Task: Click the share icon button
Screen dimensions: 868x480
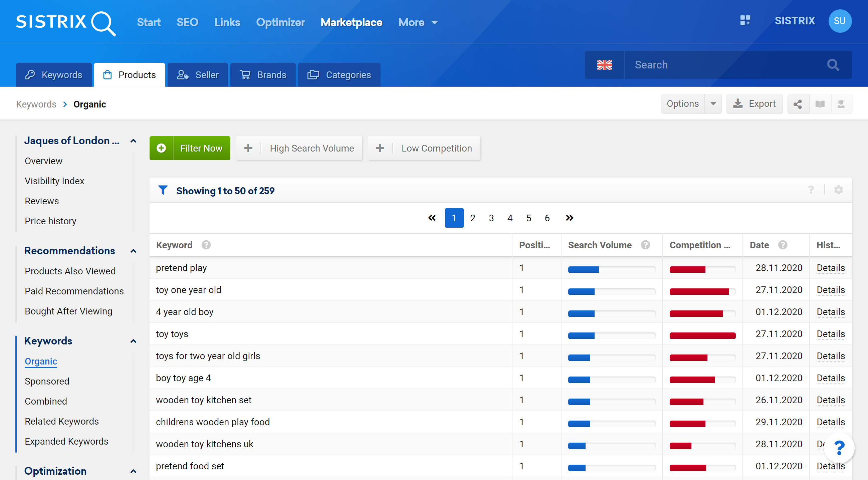Action: [798, 104]
